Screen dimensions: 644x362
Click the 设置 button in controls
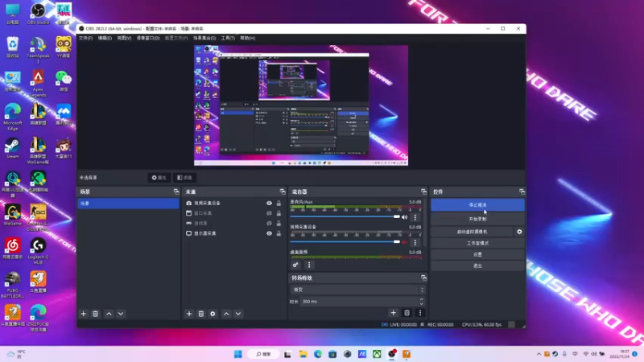(477, 254)
